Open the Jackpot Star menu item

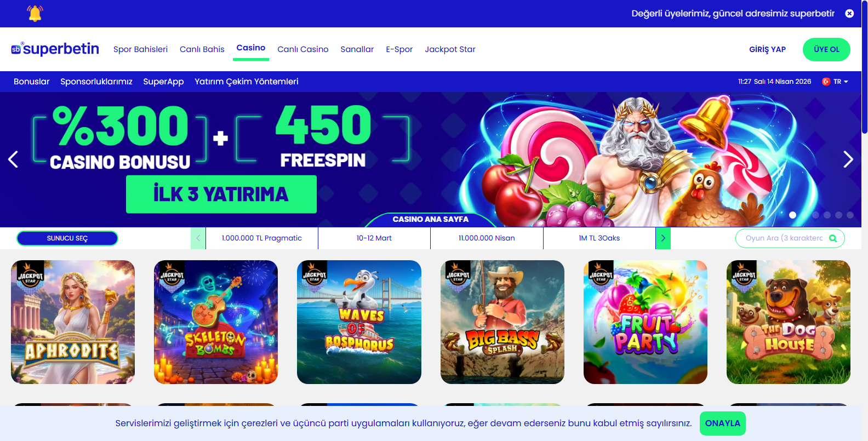tap(450, 49)
